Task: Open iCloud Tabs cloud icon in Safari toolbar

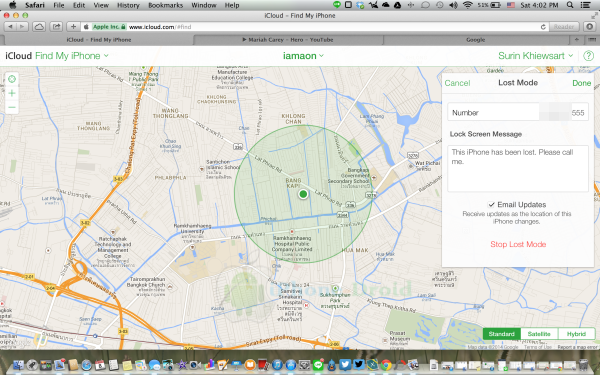Action: point(39,27)
